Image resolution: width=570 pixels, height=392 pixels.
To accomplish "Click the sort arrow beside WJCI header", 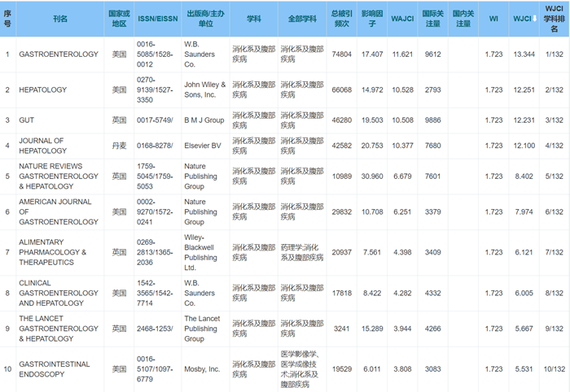I will (534, 20).
